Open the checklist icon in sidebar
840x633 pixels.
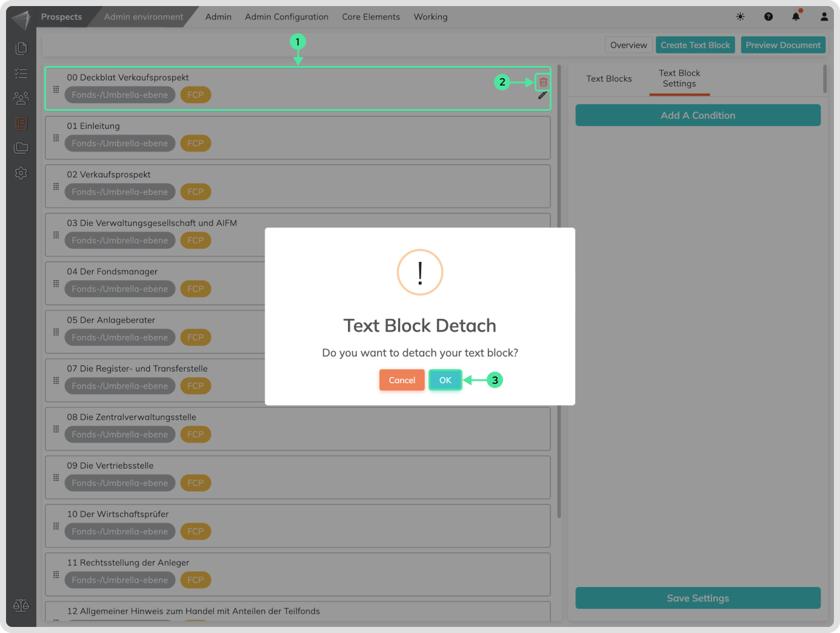tap(21, 73)
